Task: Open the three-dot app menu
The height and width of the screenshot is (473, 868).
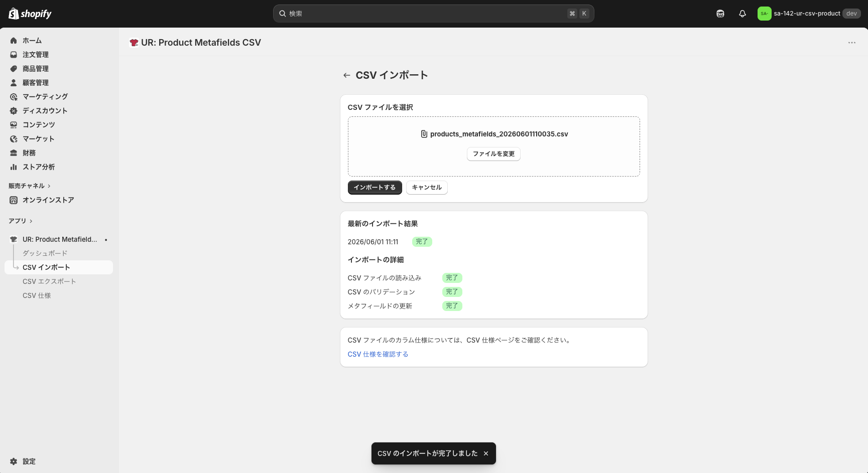Action: pos(852,43)
